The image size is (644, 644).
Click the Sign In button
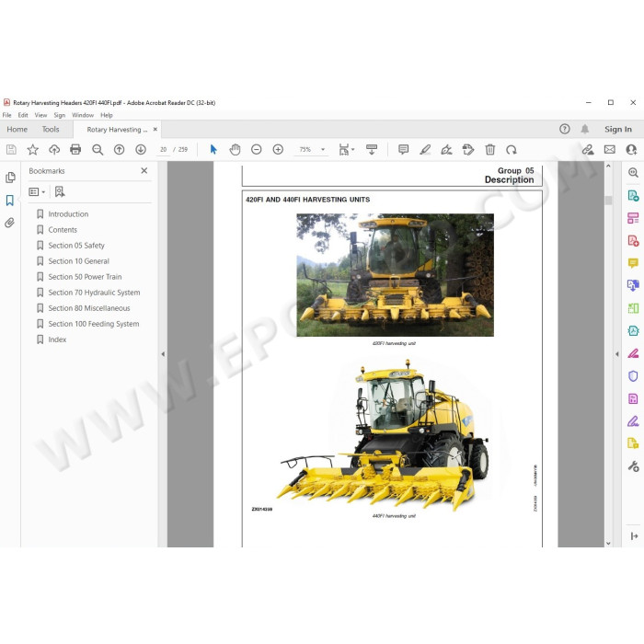[x=618, y=129]
